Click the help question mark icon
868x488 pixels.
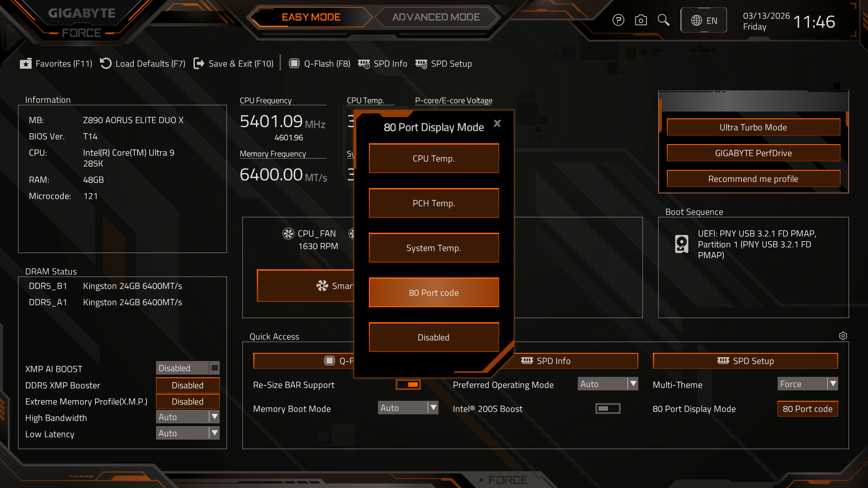pyautogui.click(x=618, y=20)
